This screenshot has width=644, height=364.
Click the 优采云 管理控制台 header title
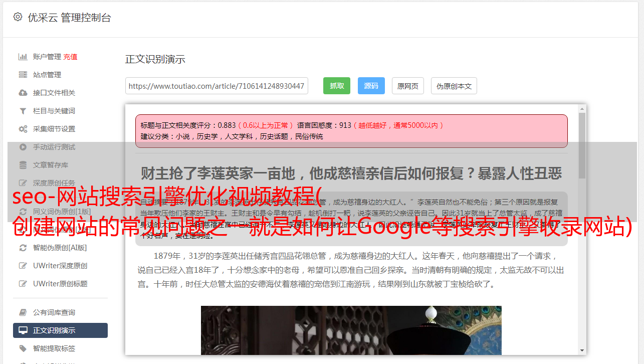tap(69, 18)
